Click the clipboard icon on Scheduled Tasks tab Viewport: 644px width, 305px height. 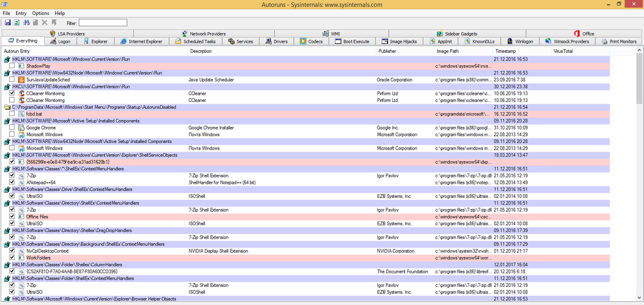click(178, 41)
